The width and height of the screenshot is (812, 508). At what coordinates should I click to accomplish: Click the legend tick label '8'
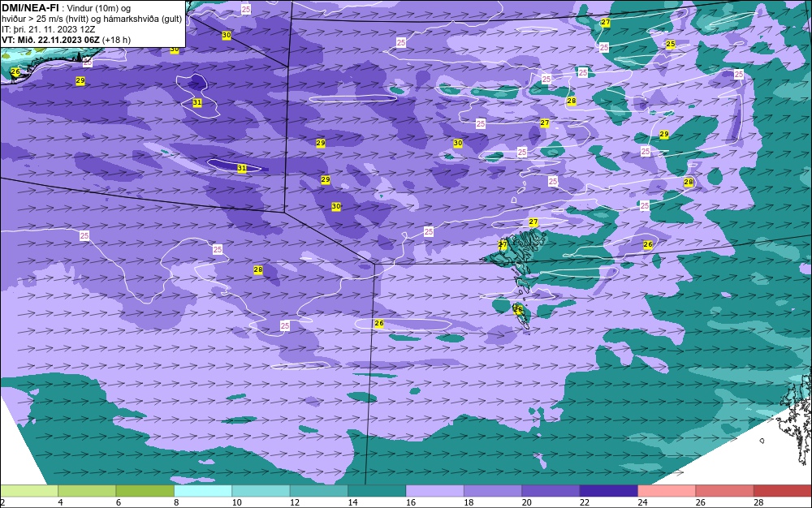[x=176, y=502]
